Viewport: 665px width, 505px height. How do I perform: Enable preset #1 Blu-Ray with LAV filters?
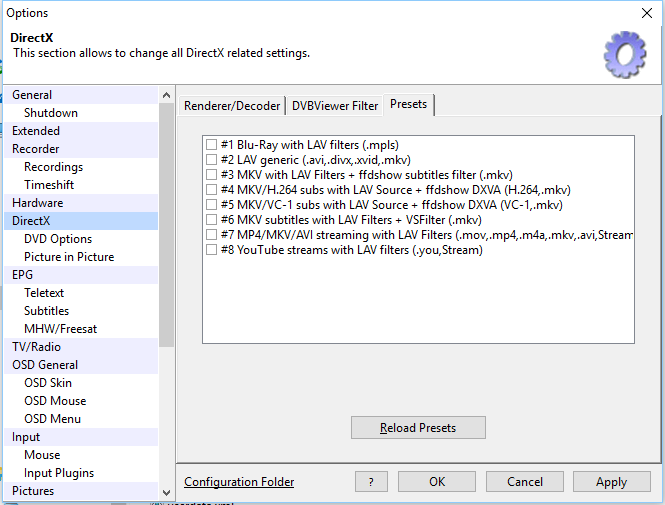click(211, 145)
